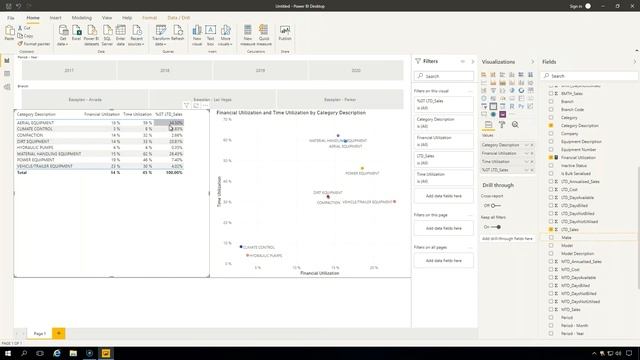The height and width of the screenshot is (360, 640).
Task: Select the Python visual icon
Action: point(521,106)
